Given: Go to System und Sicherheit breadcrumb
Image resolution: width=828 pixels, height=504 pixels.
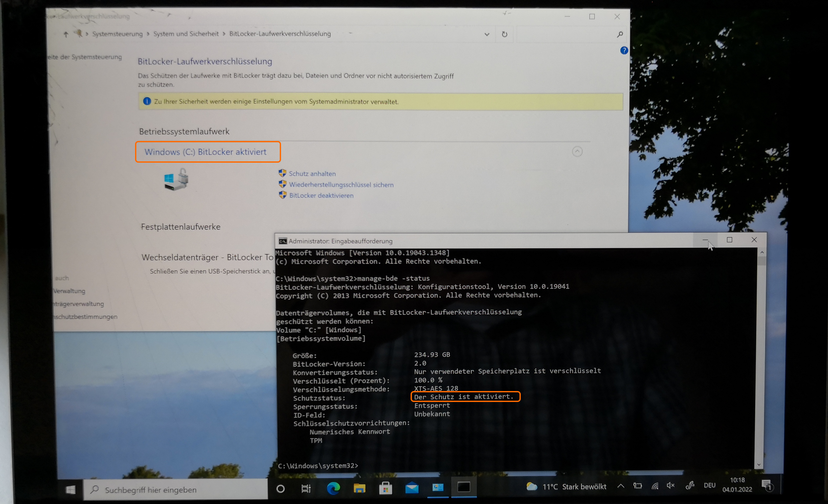Looking at the screenshot, I should point(186,34).
